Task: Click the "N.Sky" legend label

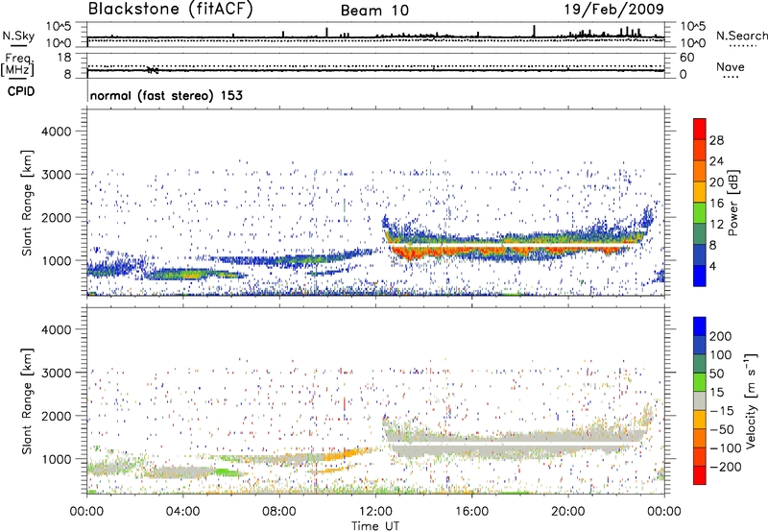Action: click(x=18, y=36)
